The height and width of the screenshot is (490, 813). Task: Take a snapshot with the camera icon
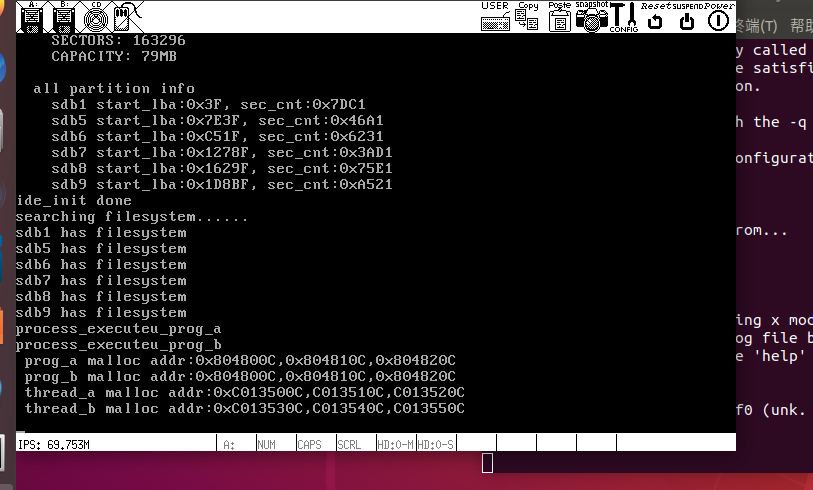pyautogui.click(x=591, y=17)
